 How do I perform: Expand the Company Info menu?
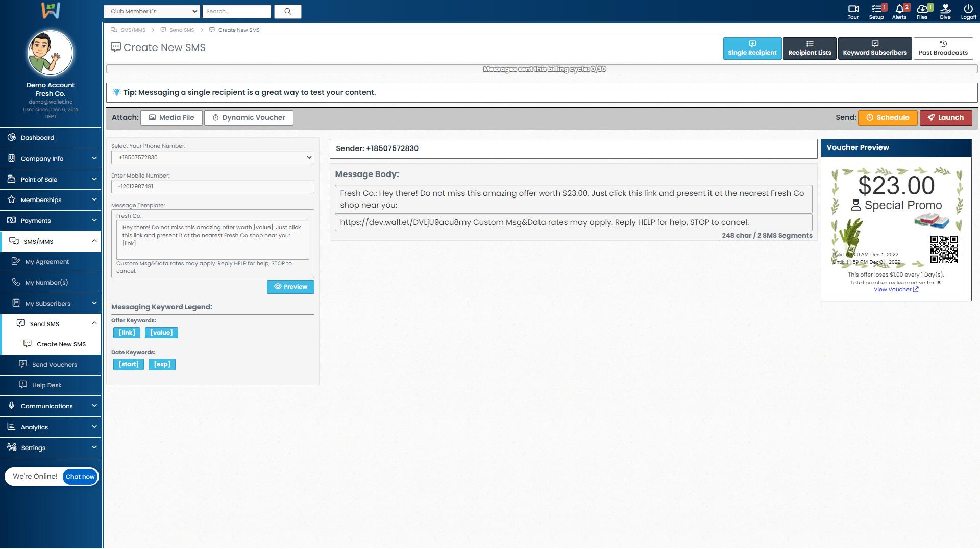(51, 158)
